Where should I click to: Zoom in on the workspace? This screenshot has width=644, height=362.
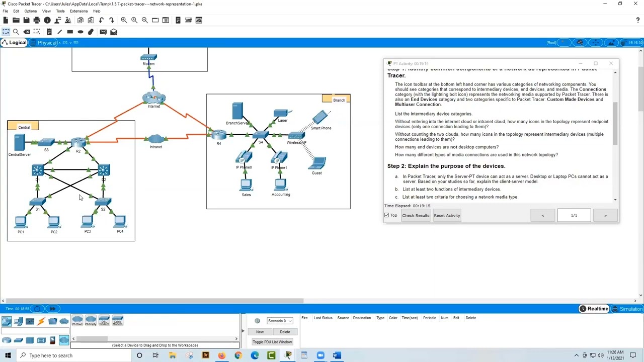pos(124,20)
